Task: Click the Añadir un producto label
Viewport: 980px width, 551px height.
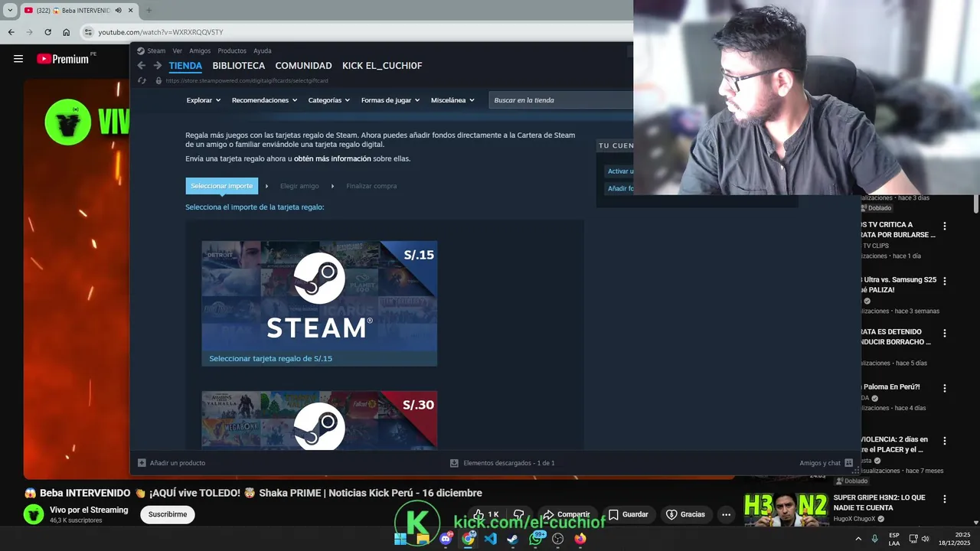Action: pyautogui.click(x=178, y=463)
